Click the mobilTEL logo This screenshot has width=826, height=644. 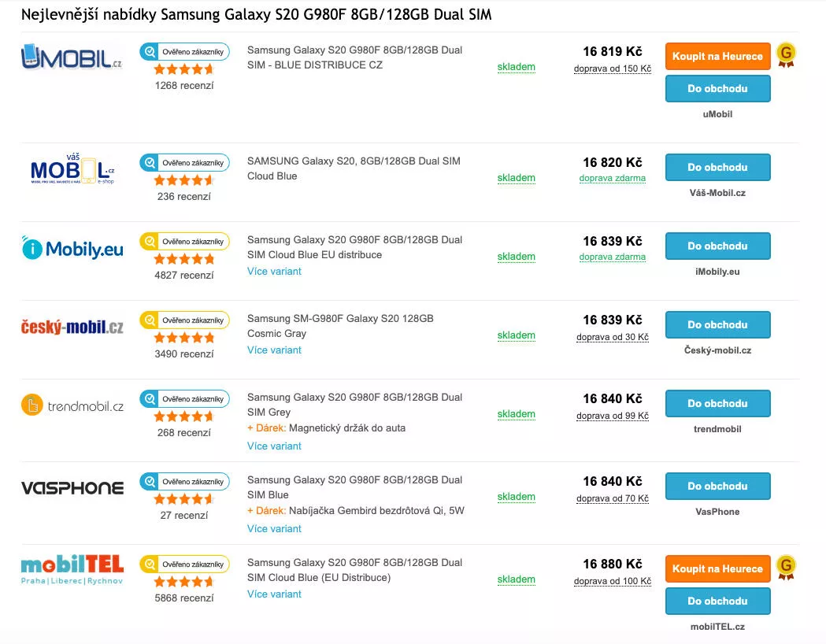tap(72, 569)
